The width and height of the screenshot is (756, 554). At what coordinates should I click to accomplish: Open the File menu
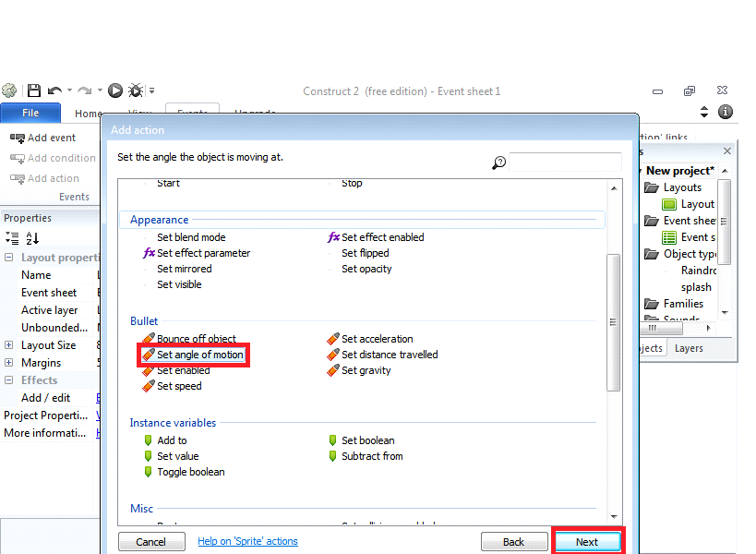click(x=30, y=113)
